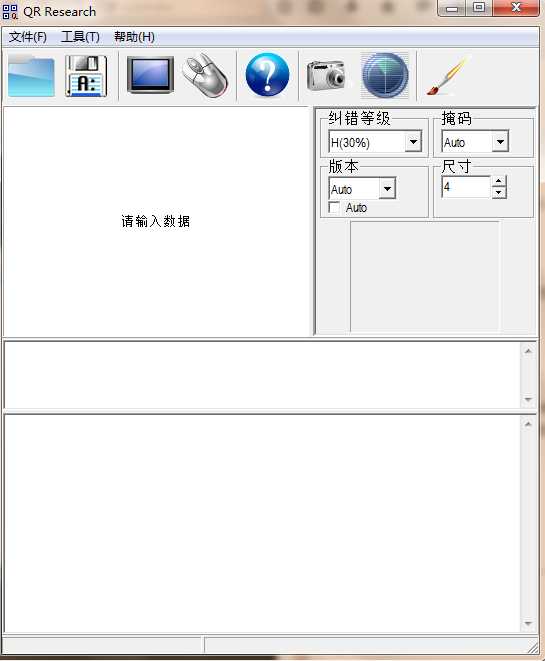Click inside the upper text input box
Screen dimensions: 545x661
(x=261, y=375)
